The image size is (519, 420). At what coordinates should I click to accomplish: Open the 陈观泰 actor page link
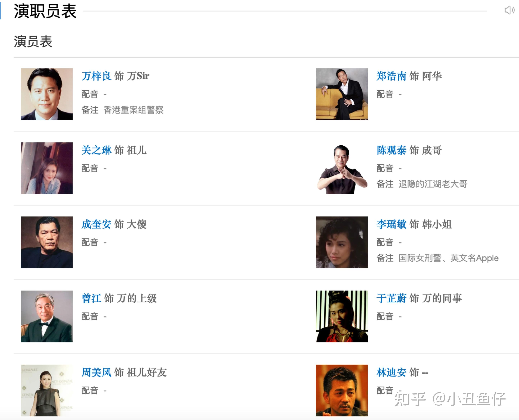click(391, 150)
